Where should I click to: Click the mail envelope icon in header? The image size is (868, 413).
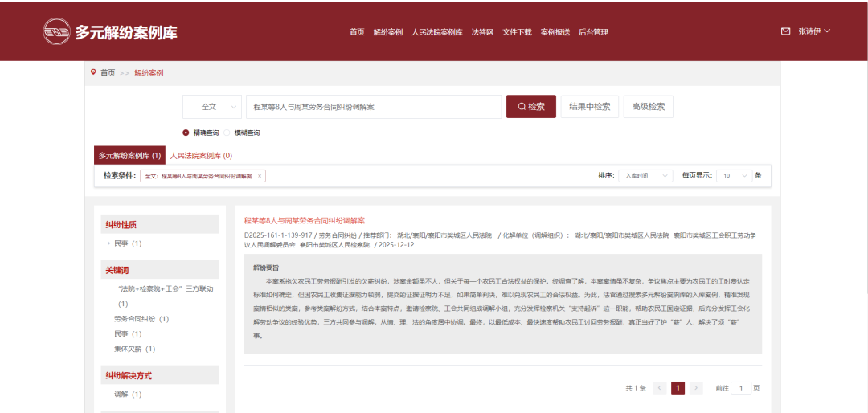tap(785, 31)
